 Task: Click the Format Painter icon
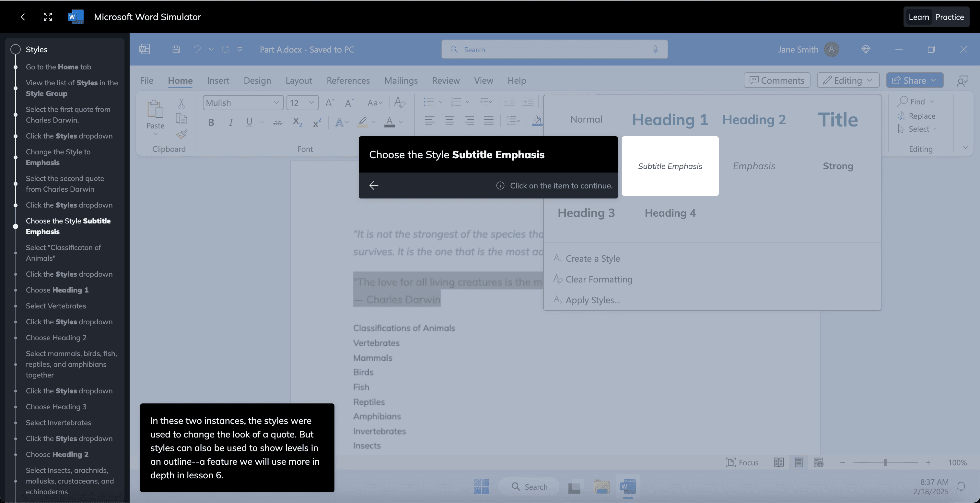[x=181, y=134]
